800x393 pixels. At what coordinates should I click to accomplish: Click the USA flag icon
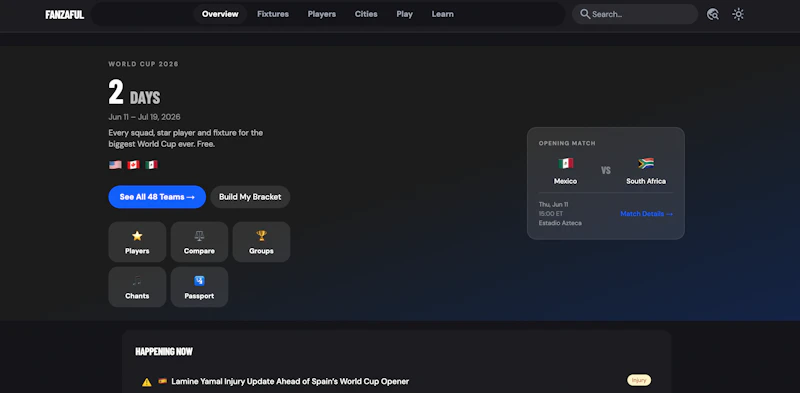115,165
